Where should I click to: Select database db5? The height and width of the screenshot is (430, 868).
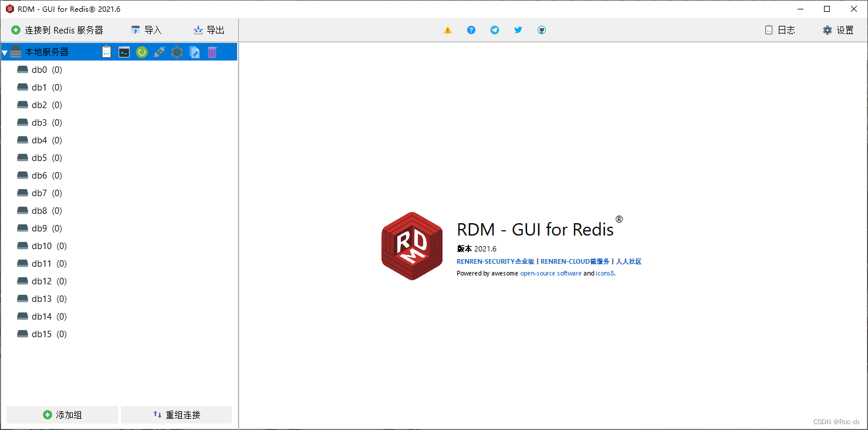pyautogui.click(x=119, y=158)
